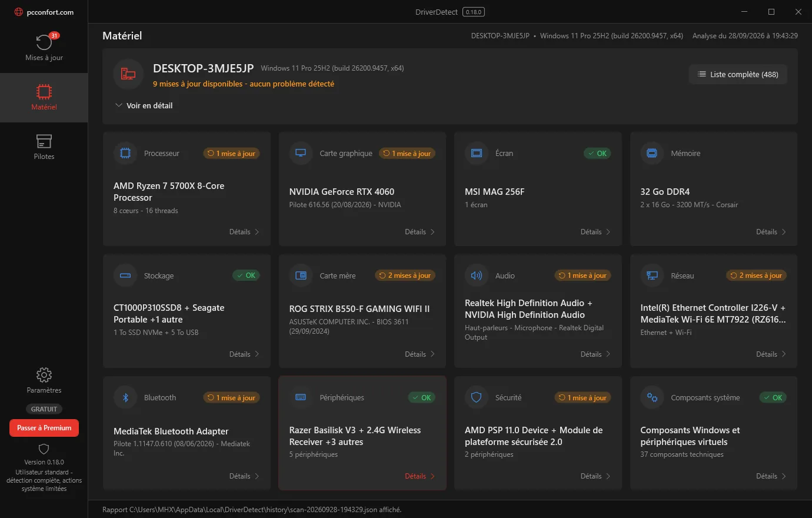Viewport: 812px width, 518px height.
Task: Expand Détails on the Écran card
Action: [x=595, y=232]
